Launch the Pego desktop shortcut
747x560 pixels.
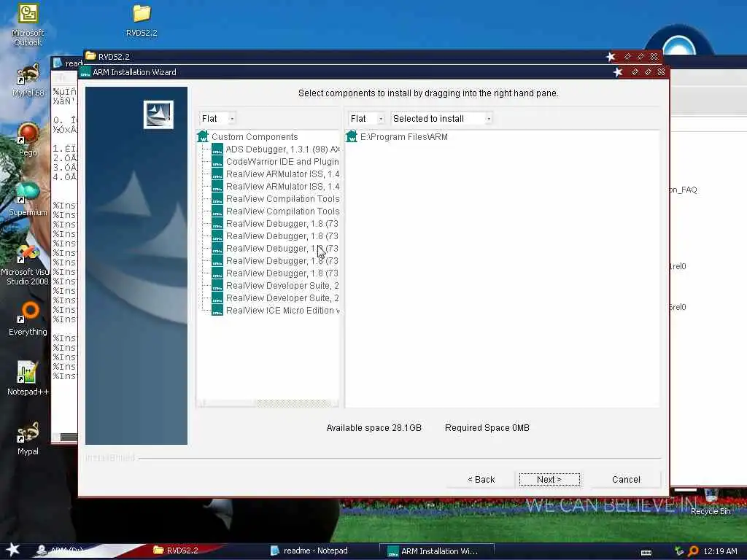(28, 139)
